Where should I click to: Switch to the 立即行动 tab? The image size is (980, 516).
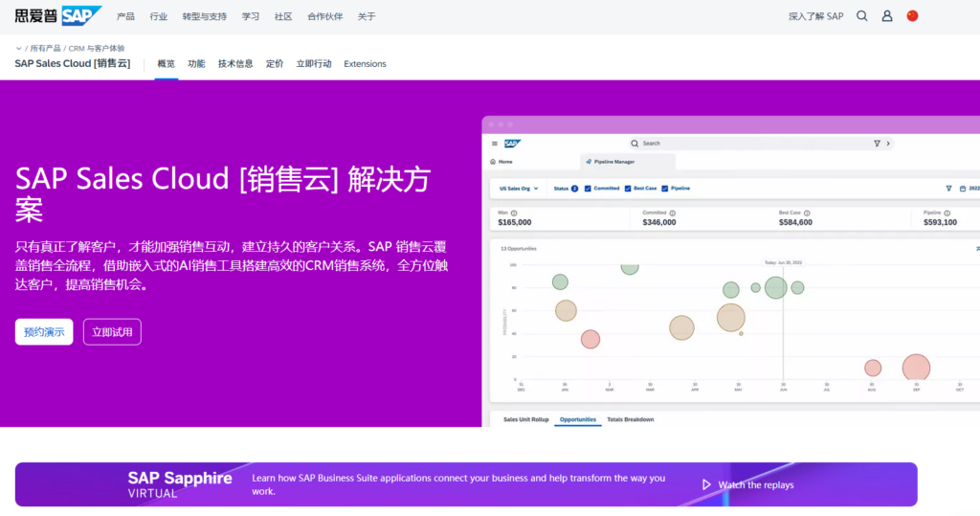point(314,64)
